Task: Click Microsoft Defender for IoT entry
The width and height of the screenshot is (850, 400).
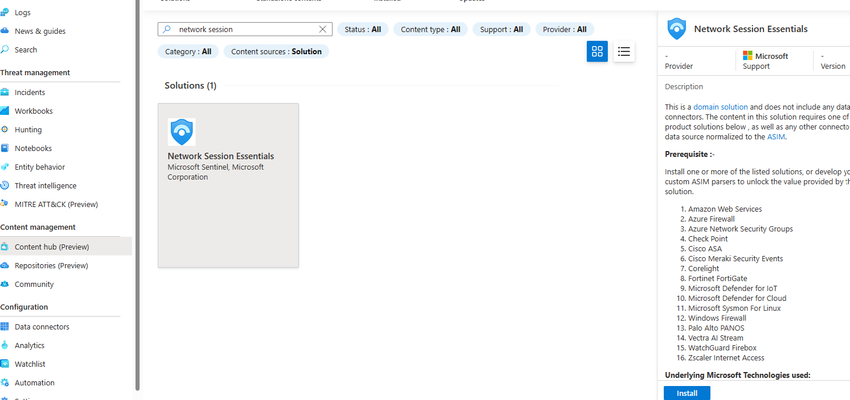Action: coord(732,288)
